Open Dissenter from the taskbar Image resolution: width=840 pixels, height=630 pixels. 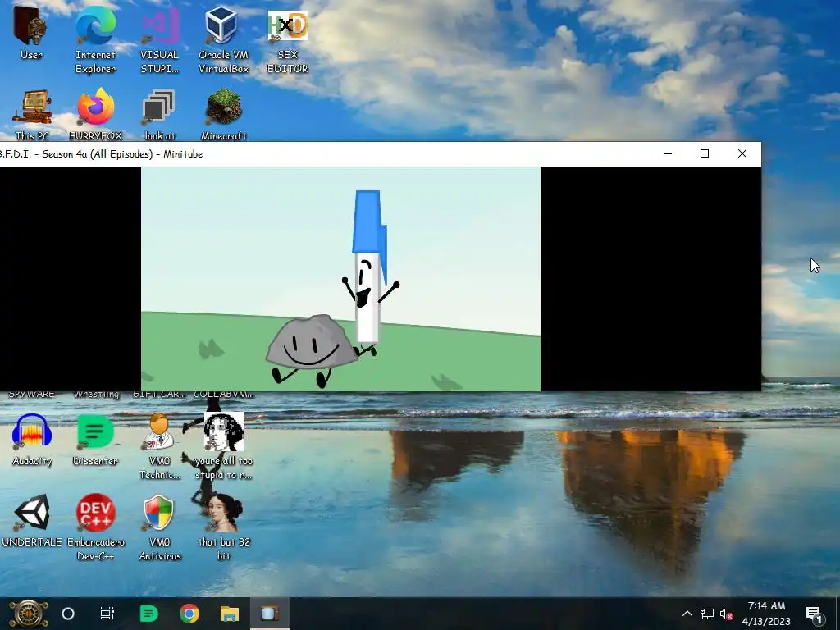click(148, 614)
